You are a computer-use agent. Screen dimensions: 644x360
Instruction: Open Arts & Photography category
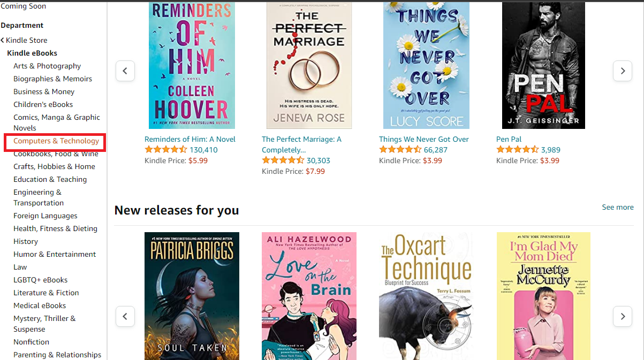click(x=47, y=66)
